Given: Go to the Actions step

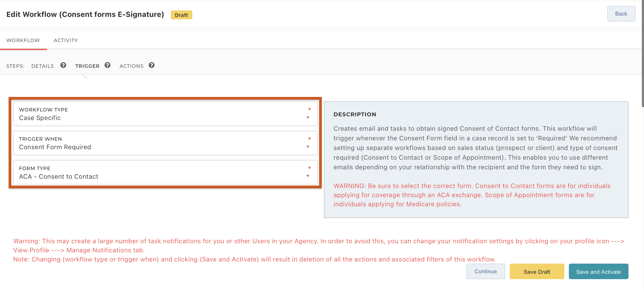Looking at the screenshot, I should click(x=131, y=66).
